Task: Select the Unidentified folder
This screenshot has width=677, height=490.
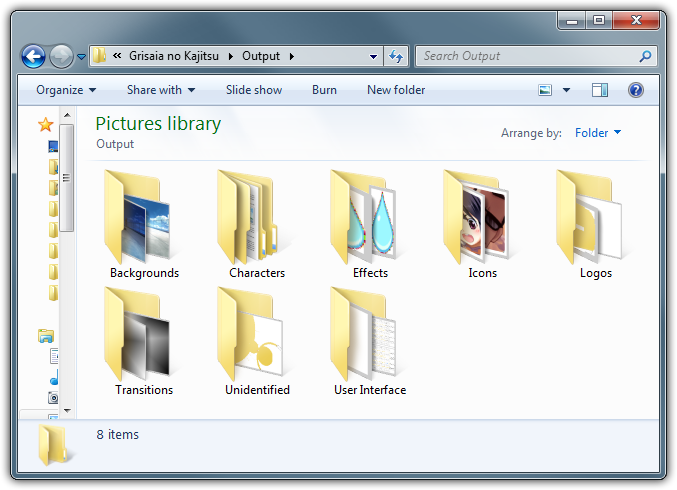Action: (257, 341)
